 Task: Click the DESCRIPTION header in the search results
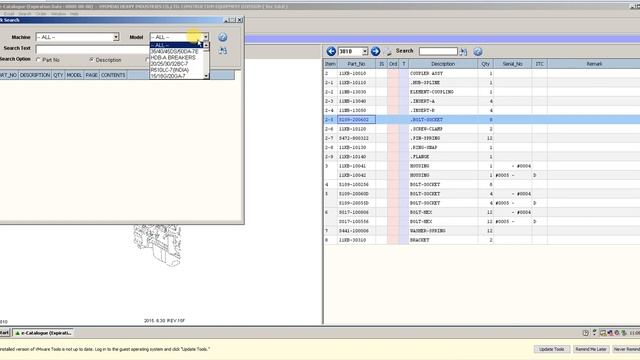coord(35,75)
